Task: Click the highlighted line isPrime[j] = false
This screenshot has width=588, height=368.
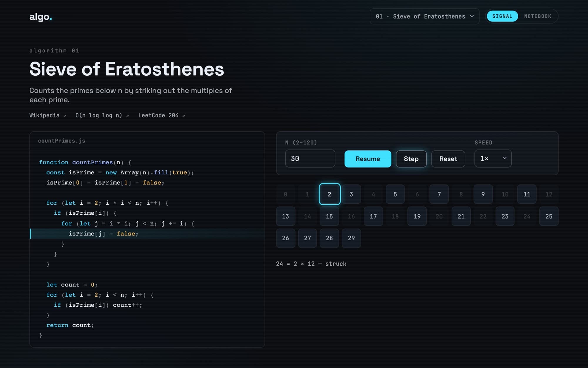Action: [147, 234]
